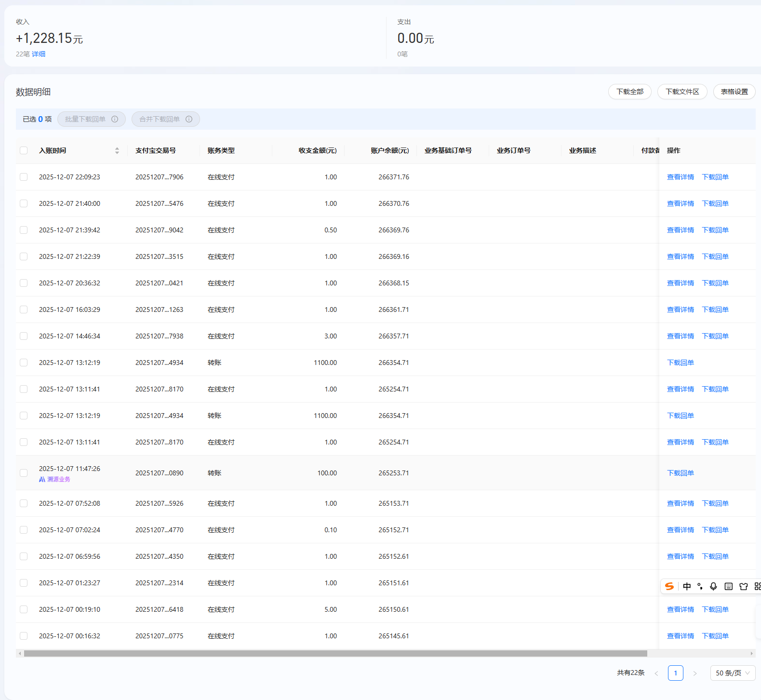This screenshot has height=700, width=761.
Task: Toggle the punctuation mode icon in IME bar
Action: [700, 586]
